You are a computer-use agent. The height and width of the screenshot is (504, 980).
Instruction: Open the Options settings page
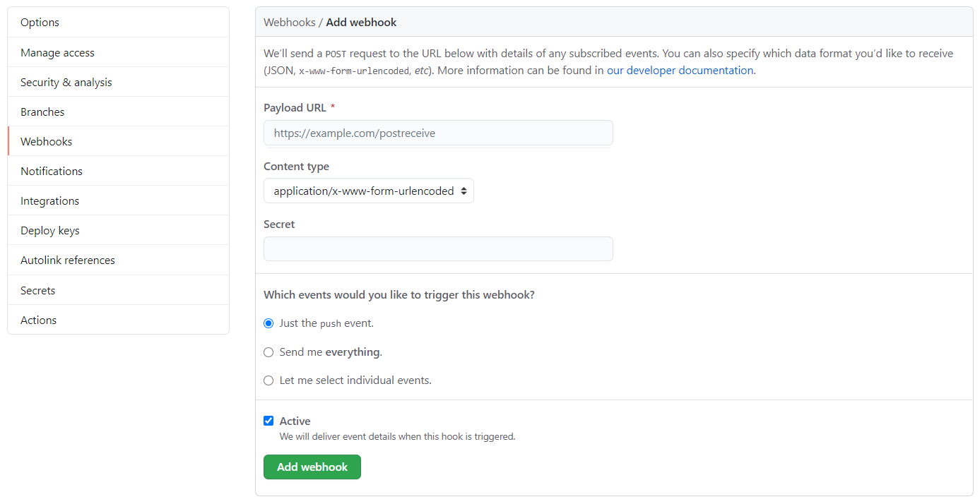point(118,23)
